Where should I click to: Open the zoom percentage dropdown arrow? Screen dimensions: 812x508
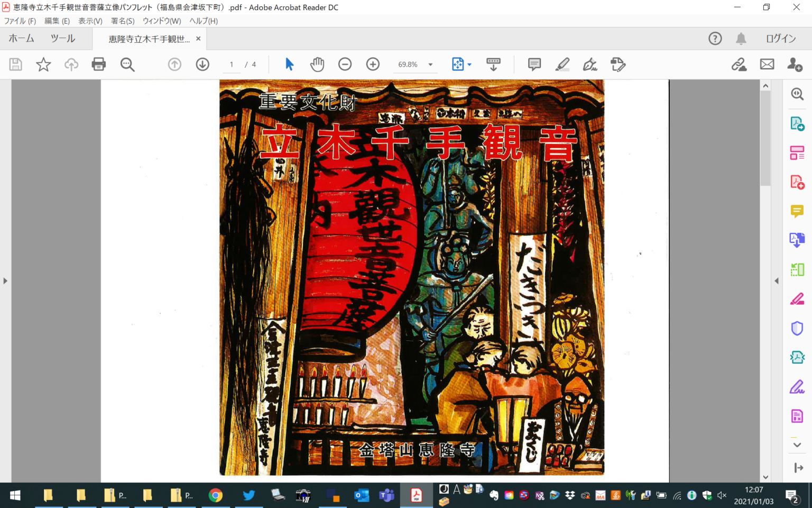(x=430, y=65)
